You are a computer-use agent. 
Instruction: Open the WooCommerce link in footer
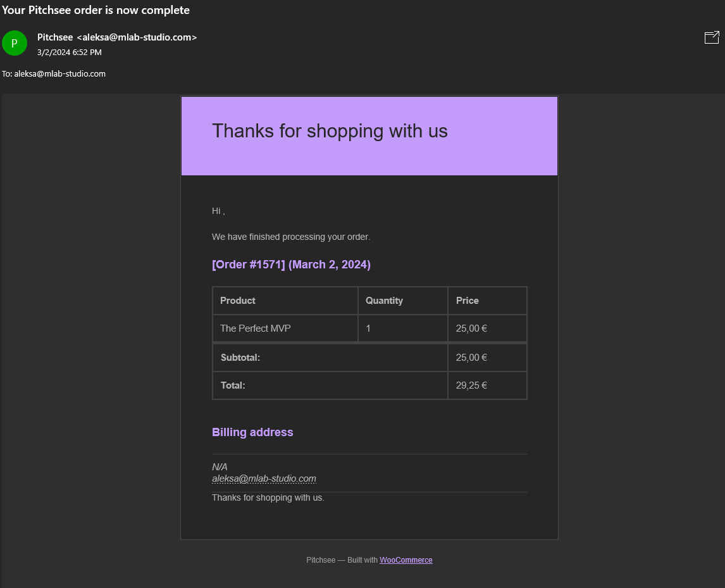pos(406,560)
